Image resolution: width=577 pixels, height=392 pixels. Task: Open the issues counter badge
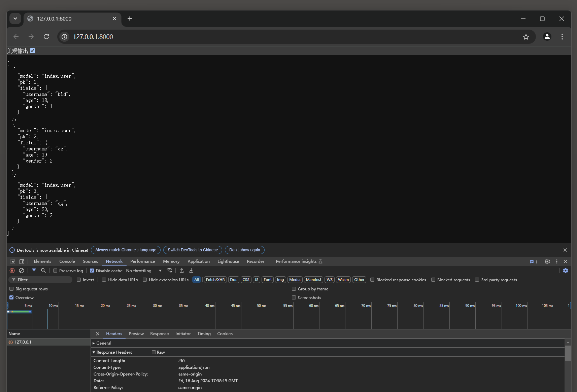tap(533, 262)
